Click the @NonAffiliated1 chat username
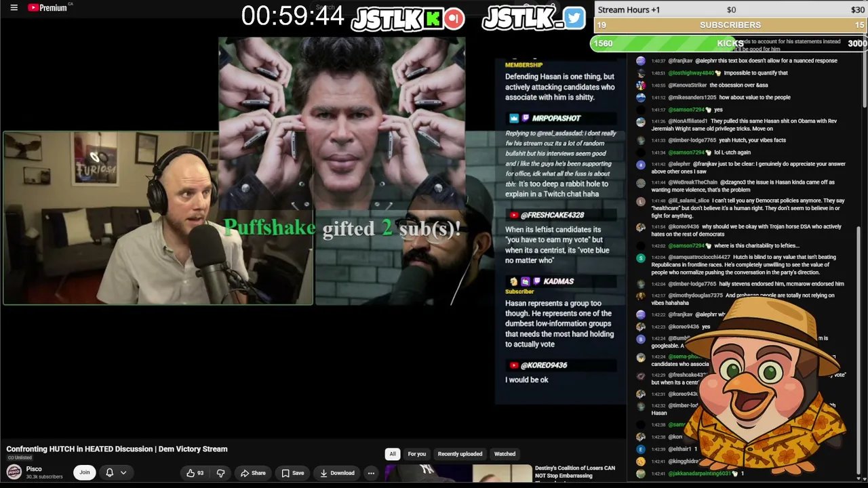 click(688, 121)
